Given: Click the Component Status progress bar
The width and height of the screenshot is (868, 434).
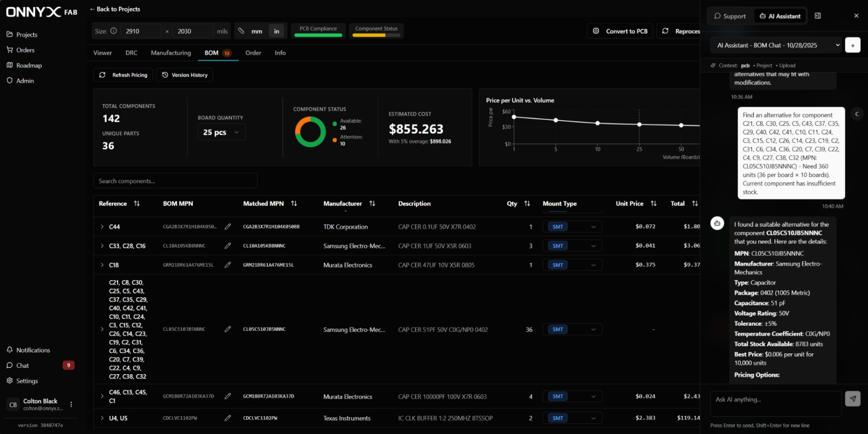Looking at the screenshot, I should pyautogui.click(x=376, y=34).
